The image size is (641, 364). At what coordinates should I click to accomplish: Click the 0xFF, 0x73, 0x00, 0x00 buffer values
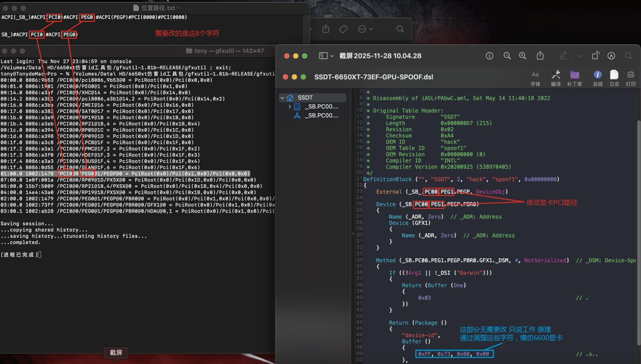click(x=455, y=354)
